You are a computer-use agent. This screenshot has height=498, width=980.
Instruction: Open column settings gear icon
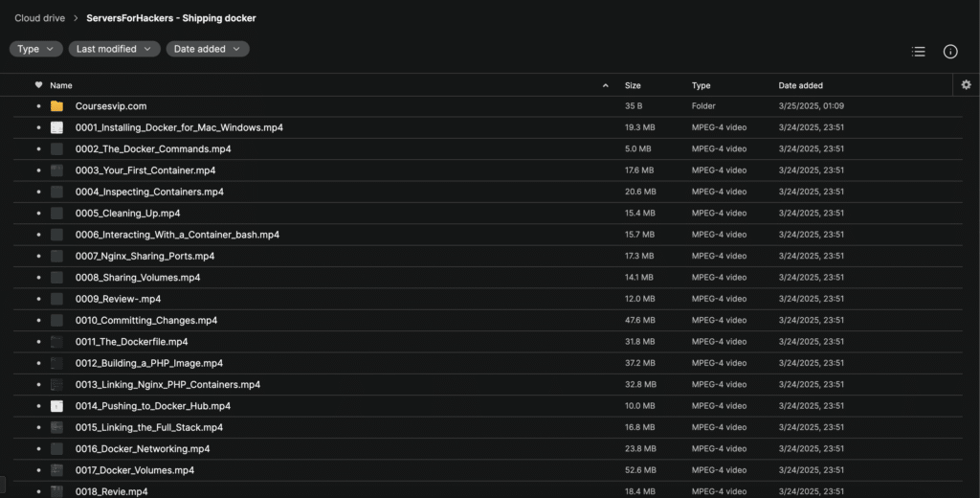(967, 84)
